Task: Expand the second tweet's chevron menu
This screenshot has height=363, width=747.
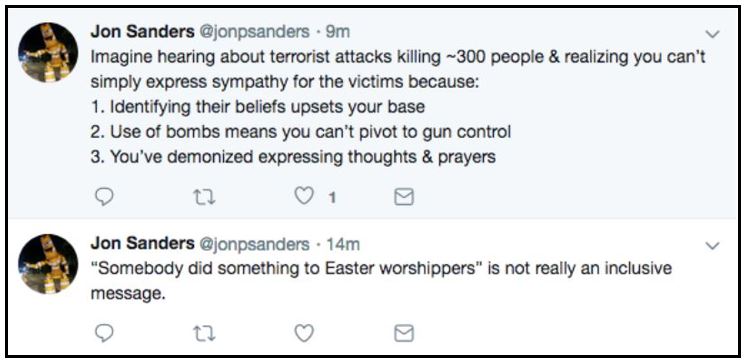Action: (712, 246)
